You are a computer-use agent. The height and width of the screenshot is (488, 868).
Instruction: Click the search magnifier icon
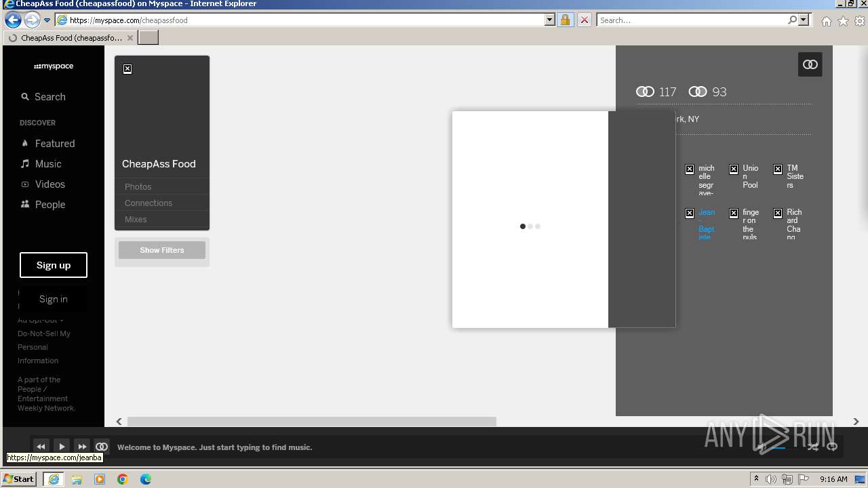point(792,20)
